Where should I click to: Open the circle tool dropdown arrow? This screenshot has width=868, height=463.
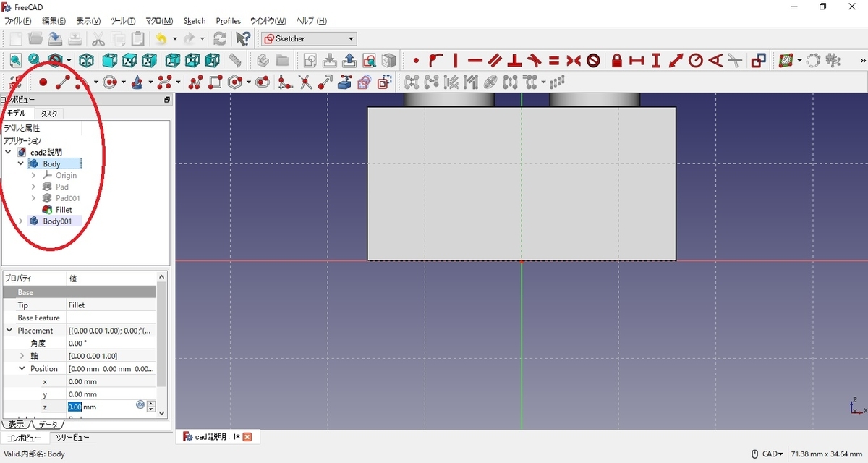click(123, 82)
